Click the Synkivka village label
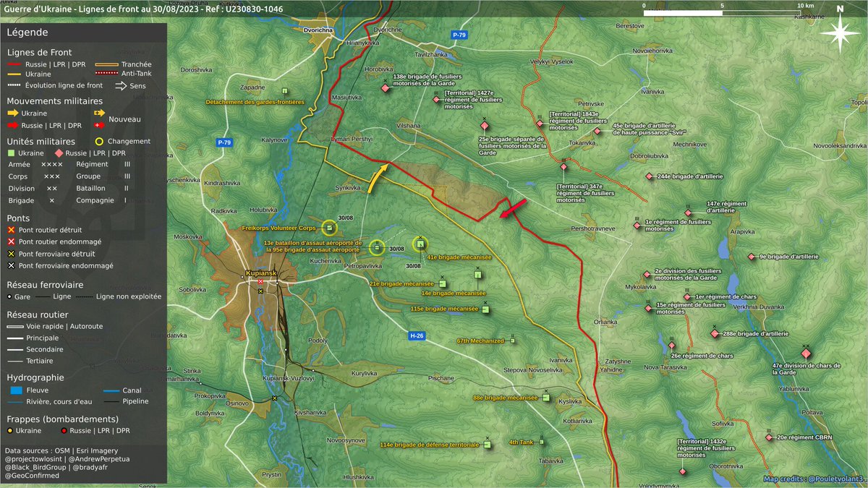The image size is (868, 488). click(x=347, y=187)
